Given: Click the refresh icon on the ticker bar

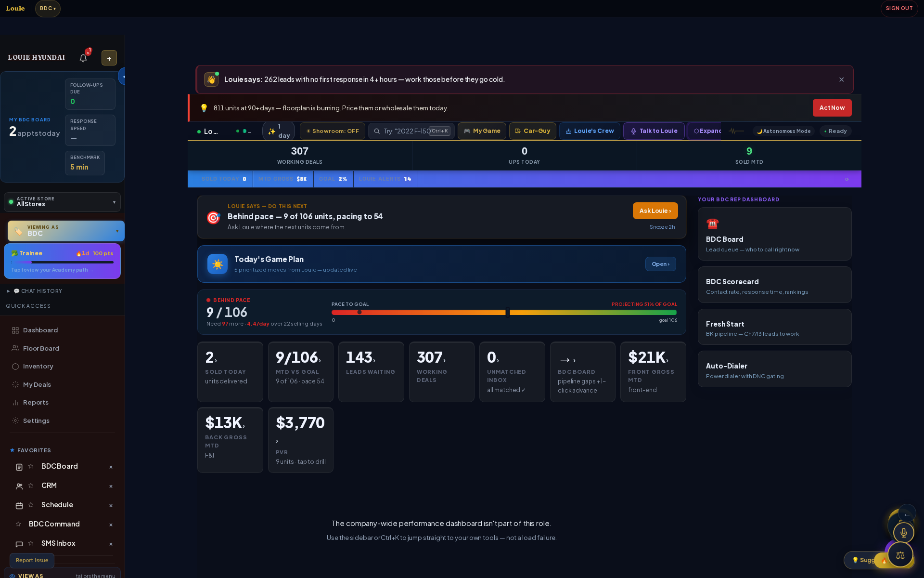Looking at the screenshot, I should point(847,179).
